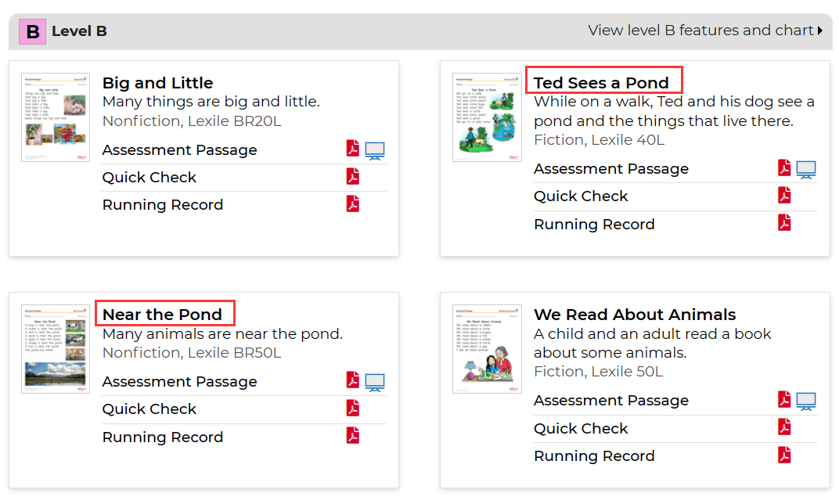The height and width of the screenshot is (504, 839).
Task: Download Big and Little Quick Check PDF
Action: point(353,176)
